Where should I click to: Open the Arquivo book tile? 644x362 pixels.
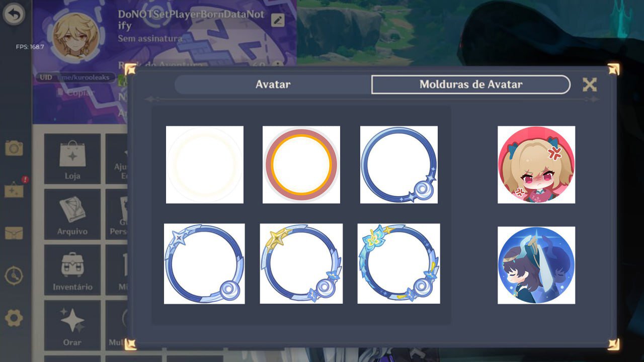click(72, 215)
